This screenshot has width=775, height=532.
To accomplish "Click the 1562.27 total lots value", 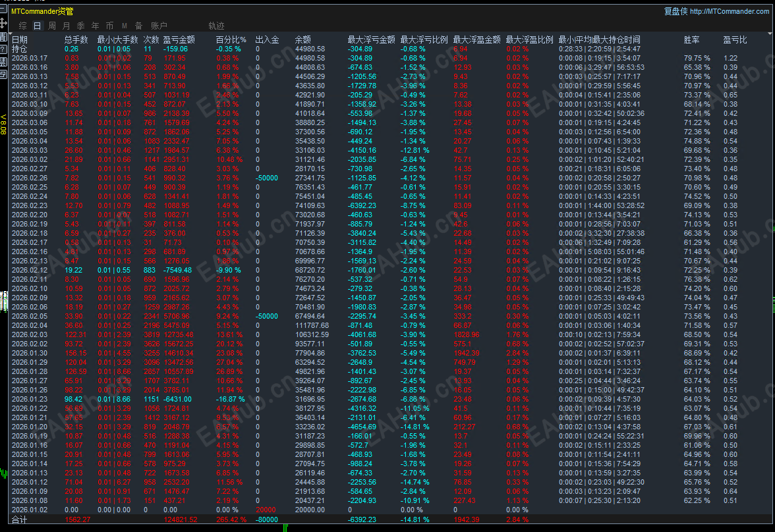I will coord(78,519).
